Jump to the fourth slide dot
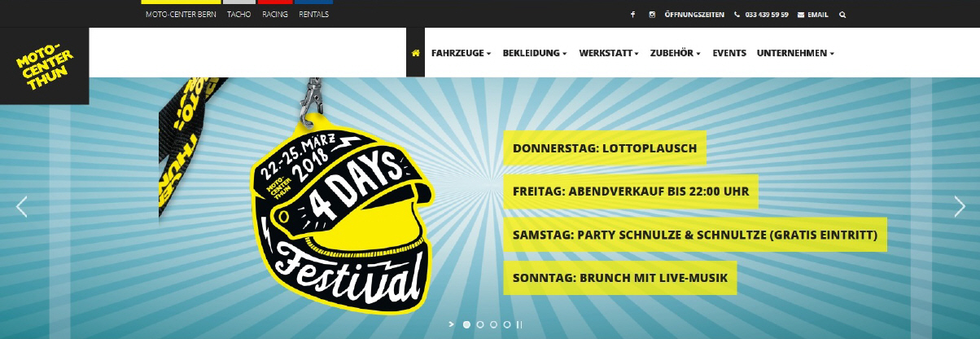This screenshot has width=980, height=339. [506, 324]
